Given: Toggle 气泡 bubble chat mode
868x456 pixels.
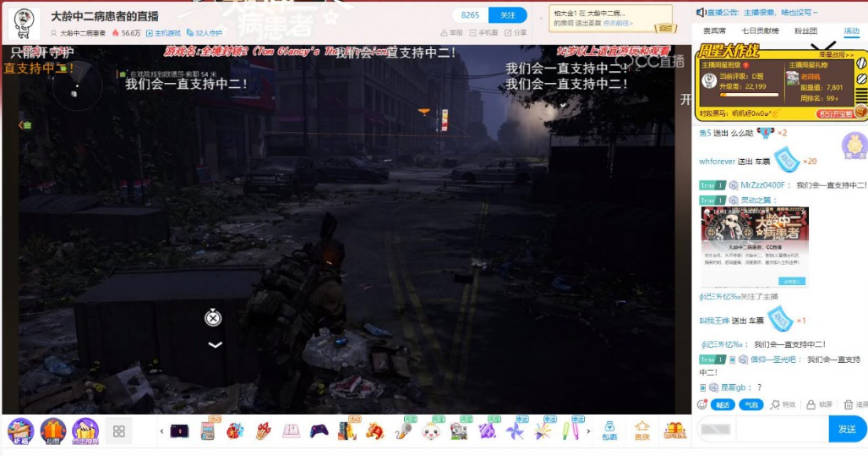Looking at the screenshot, I should (751, 405).
